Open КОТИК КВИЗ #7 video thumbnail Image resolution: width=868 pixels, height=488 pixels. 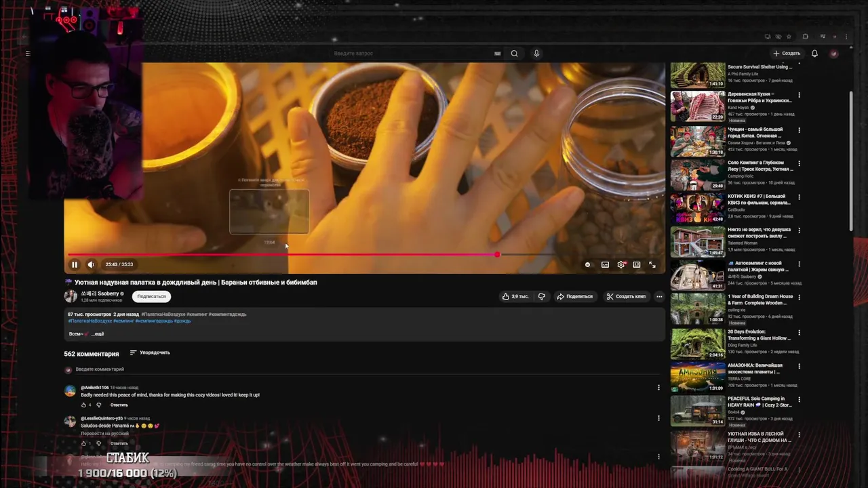(698, 208)
